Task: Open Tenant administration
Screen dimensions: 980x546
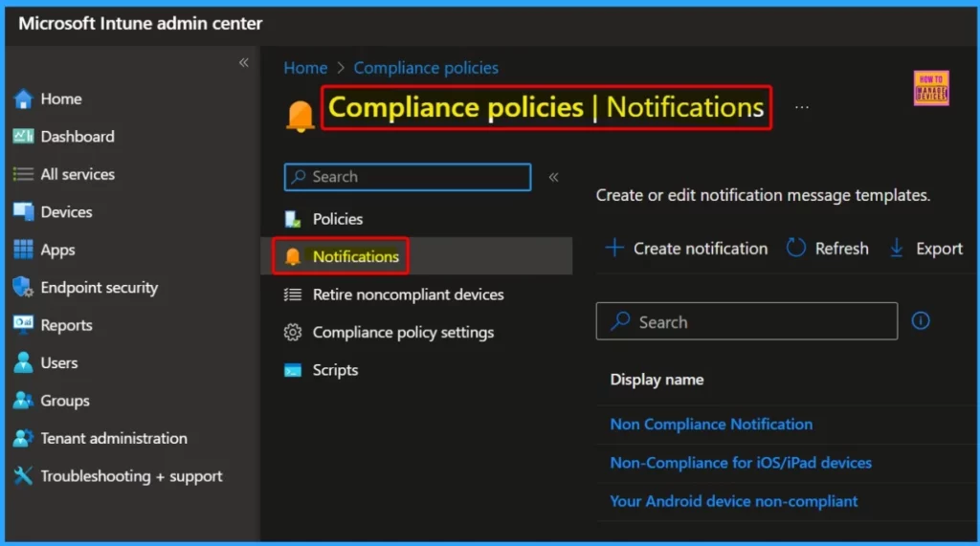Action: click(114, 438)
